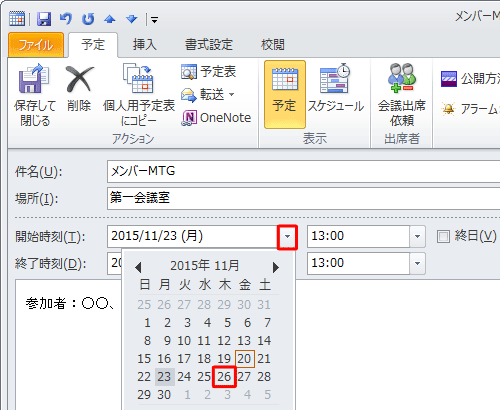The width and height of the screenshot is (500, 410).
Task: Select October 28 in the calendar
Action: point(204,305)
